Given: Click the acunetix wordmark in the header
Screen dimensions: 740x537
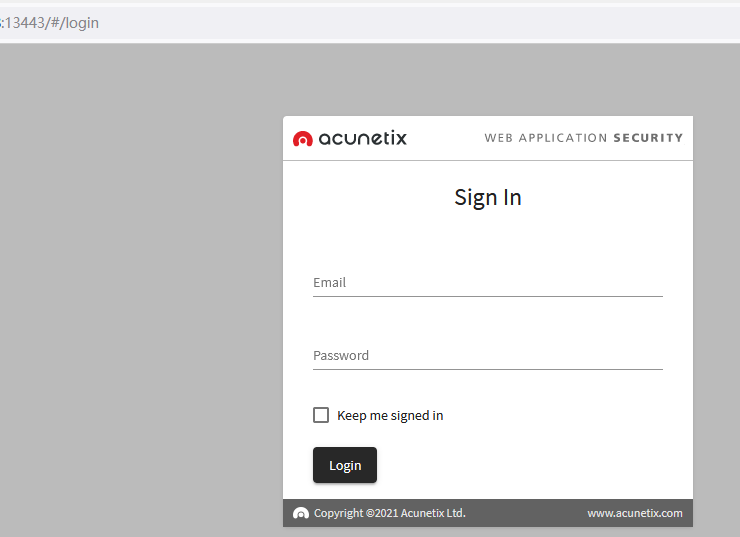Looking at the screenshot, I should pyautogui.click(x=362, y=138).
